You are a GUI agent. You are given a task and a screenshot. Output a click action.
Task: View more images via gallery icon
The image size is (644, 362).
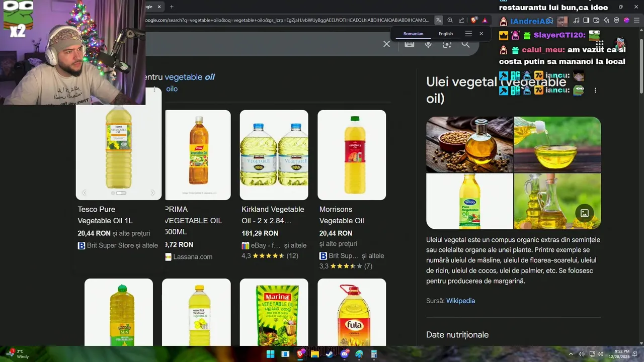coord(585,213)
